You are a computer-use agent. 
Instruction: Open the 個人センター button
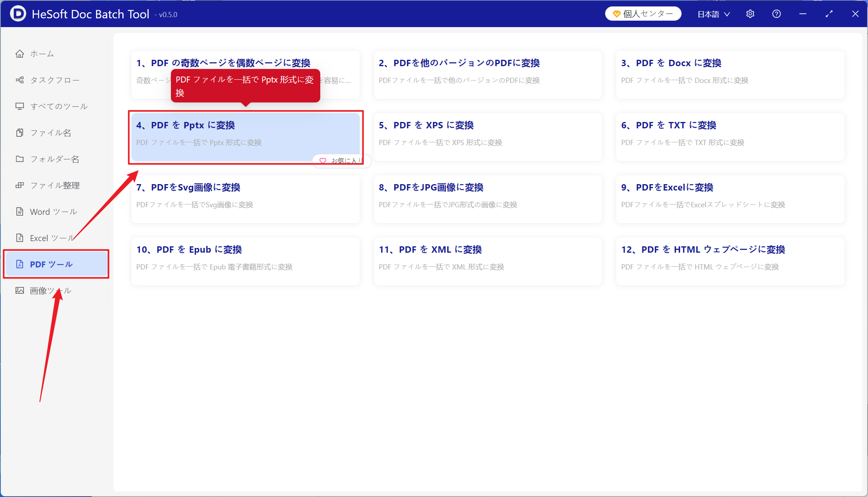(x=643, y=14)
